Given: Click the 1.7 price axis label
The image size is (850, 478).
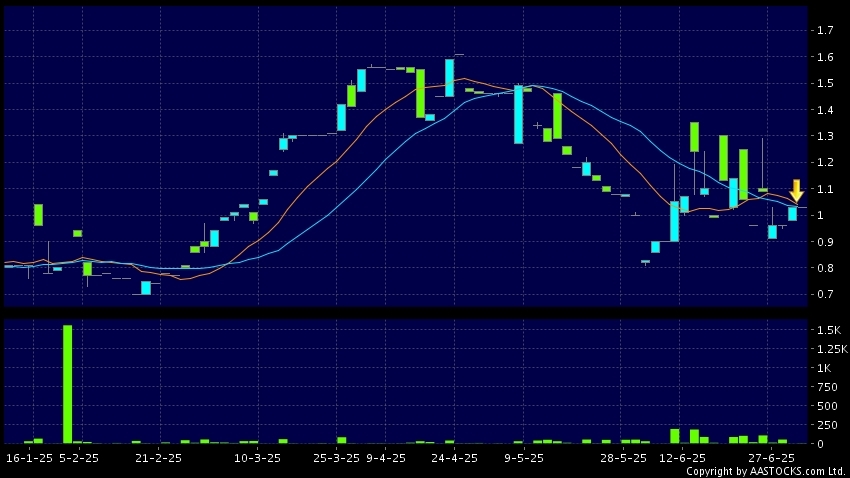Looking at the screenshot, I should [x=825, y=30].
